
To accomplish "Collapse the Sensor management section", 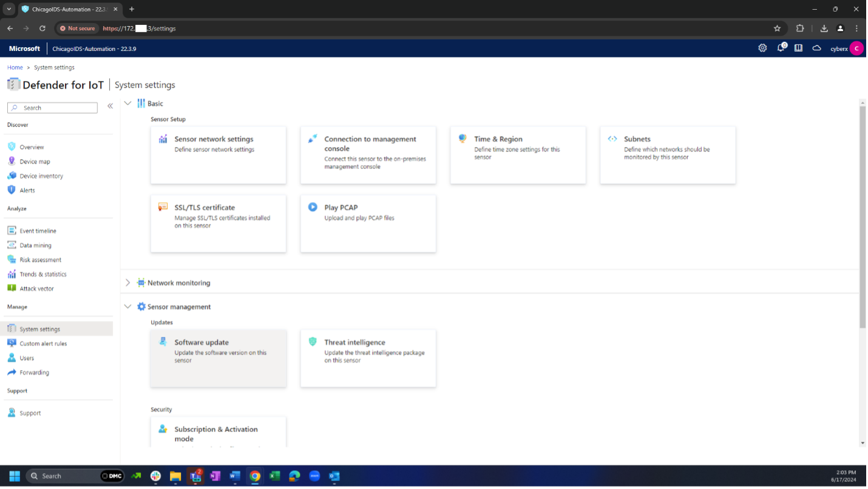I will pos(127,306).
